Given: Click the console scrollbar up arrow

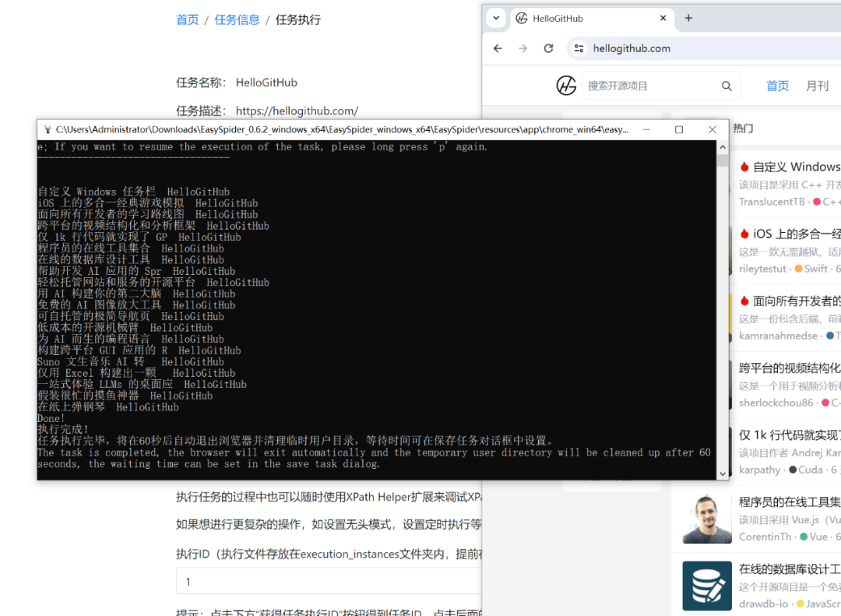Looking at the screenshot, I should click(723, 146).
